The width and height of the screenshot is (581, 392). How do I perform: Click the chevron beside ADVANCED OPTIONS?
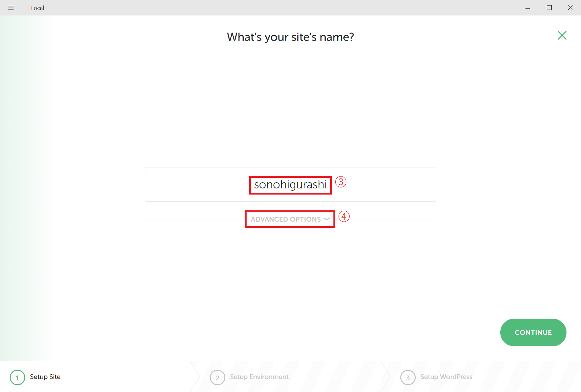coord(327,219)
